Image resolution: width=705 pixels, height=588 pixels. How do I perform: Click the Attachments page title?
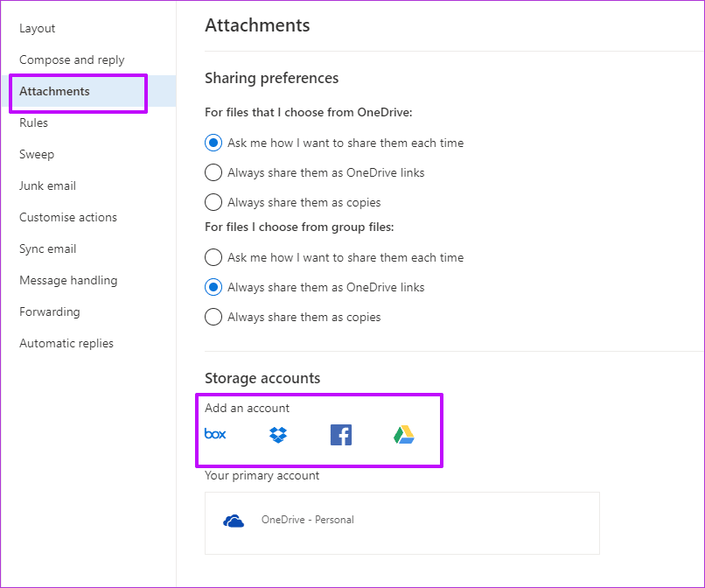coord(257,25)
